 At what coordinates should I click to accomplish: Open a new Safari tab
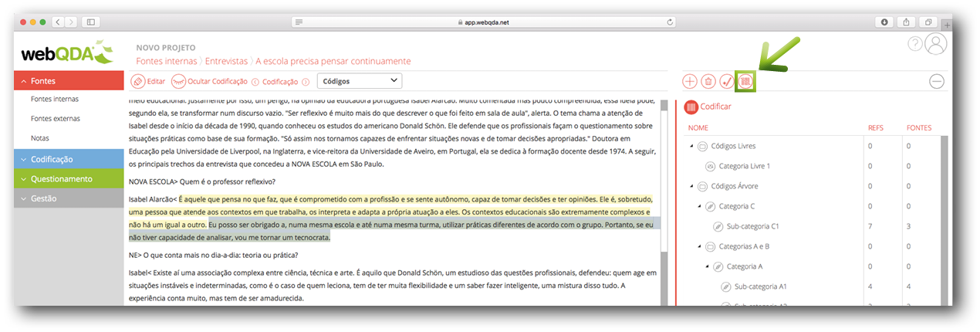(x=947, y=25)
